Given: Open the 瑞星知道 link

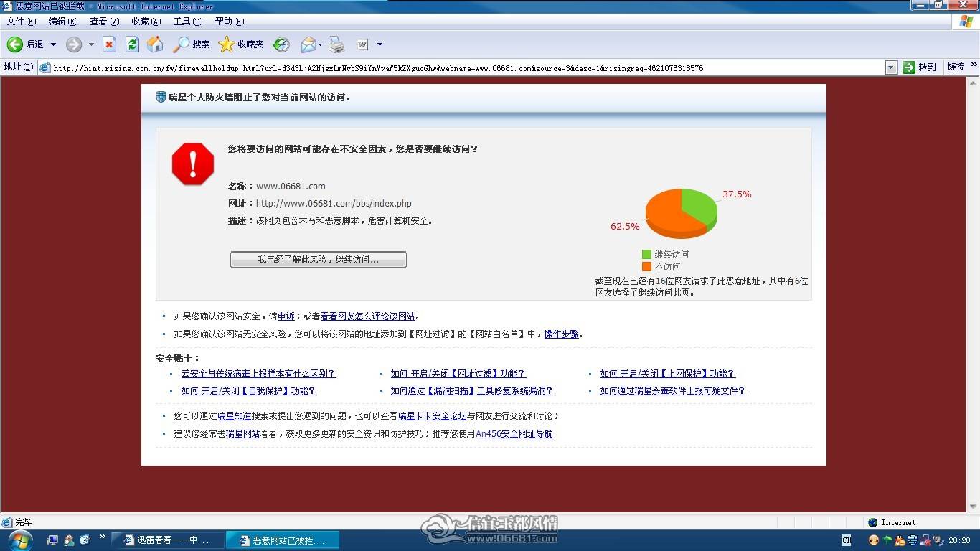Looking at the screenshot, I should (x=235, y=416).
